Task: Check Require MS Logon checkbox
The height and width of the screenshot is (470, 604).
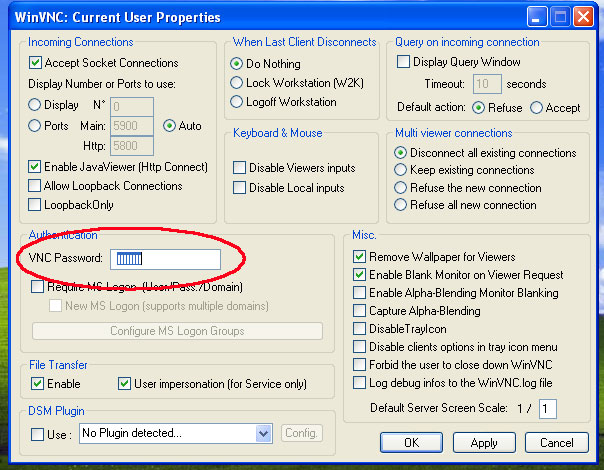Action: pos(37,287)
